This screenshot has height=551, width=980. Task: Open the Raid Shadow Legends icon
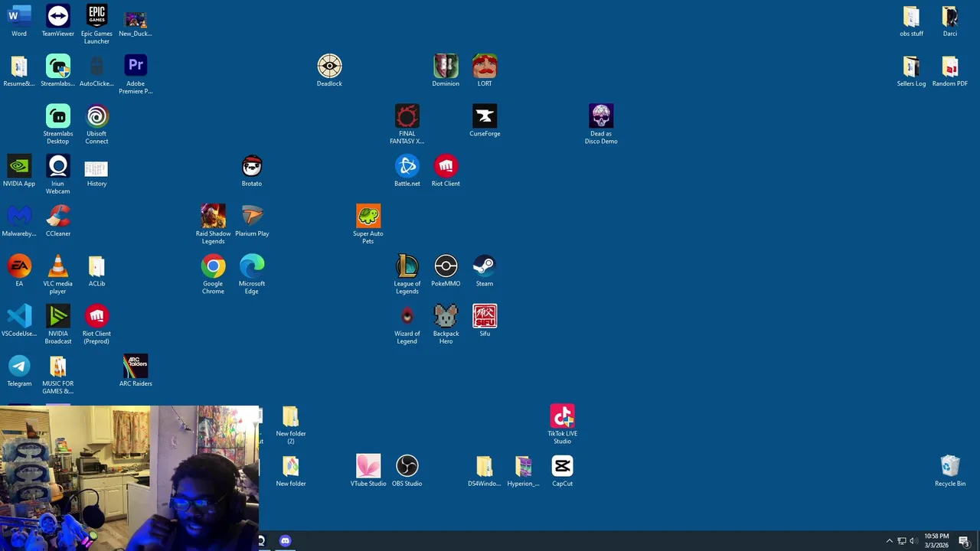click(x=213, y=217)
